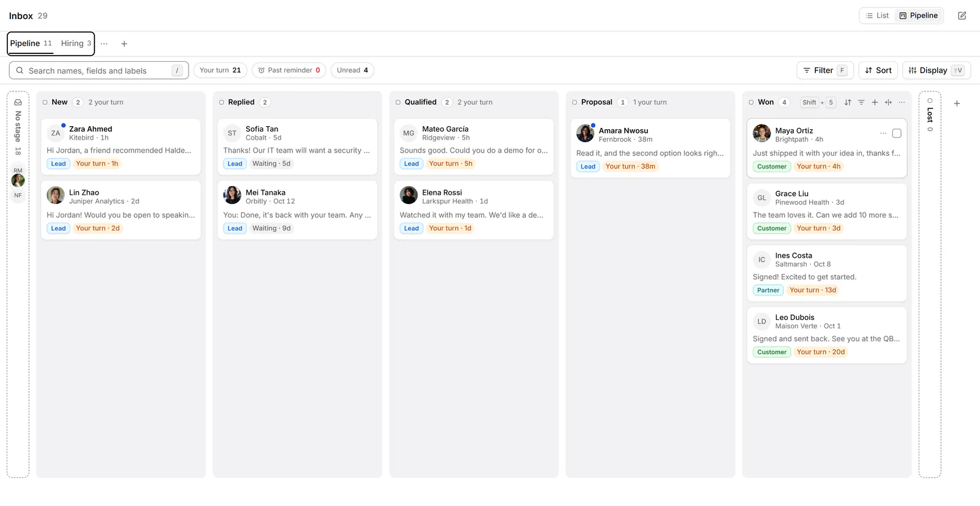
Task: Click the ZA avatar on Zara Ahmed's card
Action: pyautogui.click(x=56, y=133)
